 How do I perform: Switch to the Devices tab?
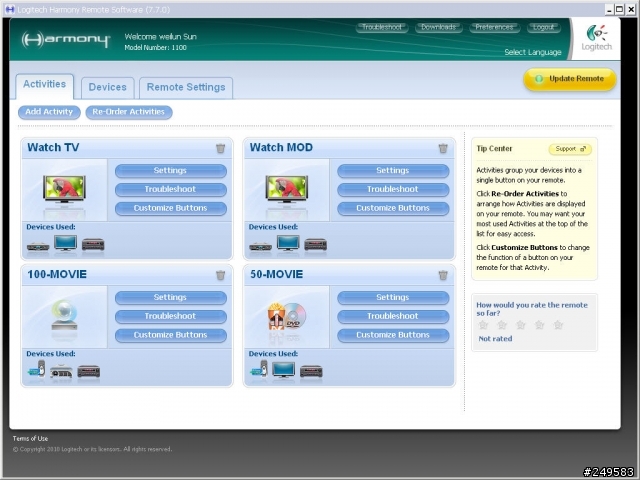point(108,87)
